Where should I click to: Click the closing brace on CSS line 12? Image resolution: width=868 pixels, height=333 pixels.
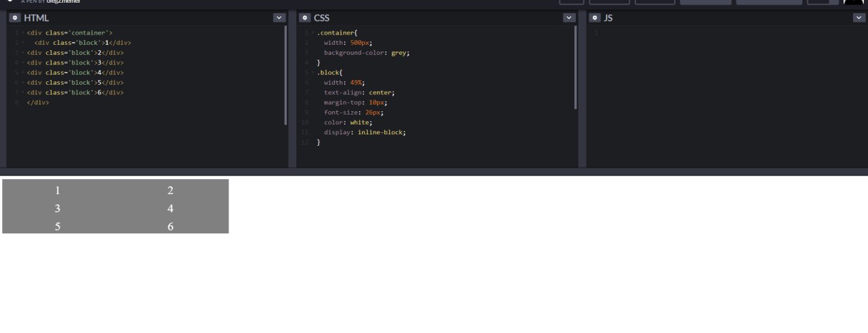[x=319, y=142]
